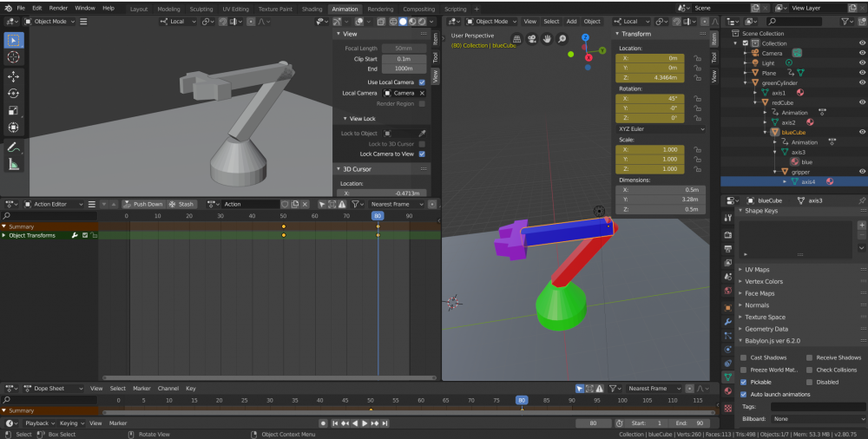Uncheck Use Local Camera
Image resolution: width=868 pixels, height=439 pixels.
click(x=422, y=82)
